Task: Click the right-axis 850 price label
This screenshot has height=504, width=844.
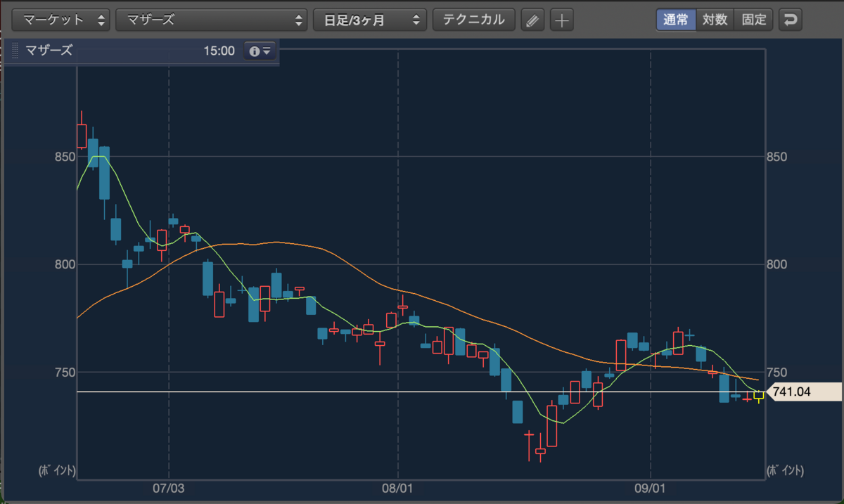Action: (x=777, y=156)
